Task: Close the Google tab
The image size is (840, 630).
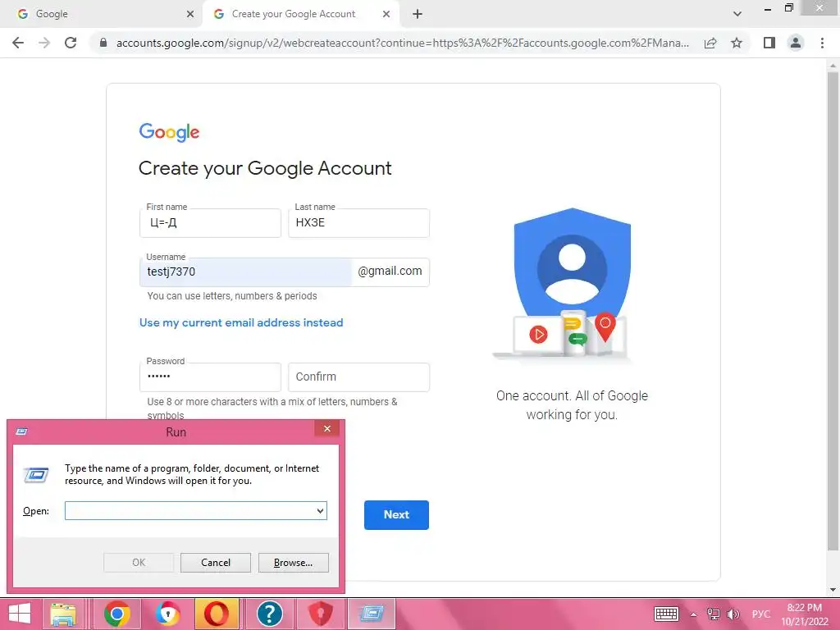Action: (190, 14)
